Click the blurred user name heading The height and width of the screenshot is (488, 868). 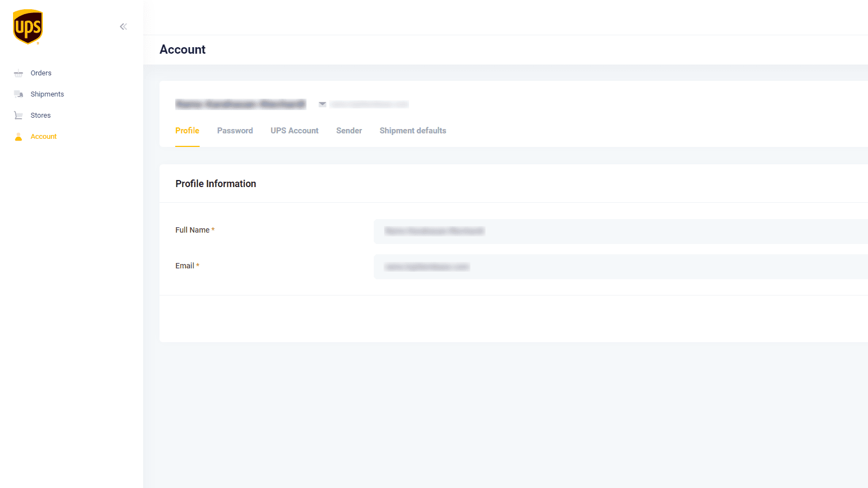pos(240,104)
